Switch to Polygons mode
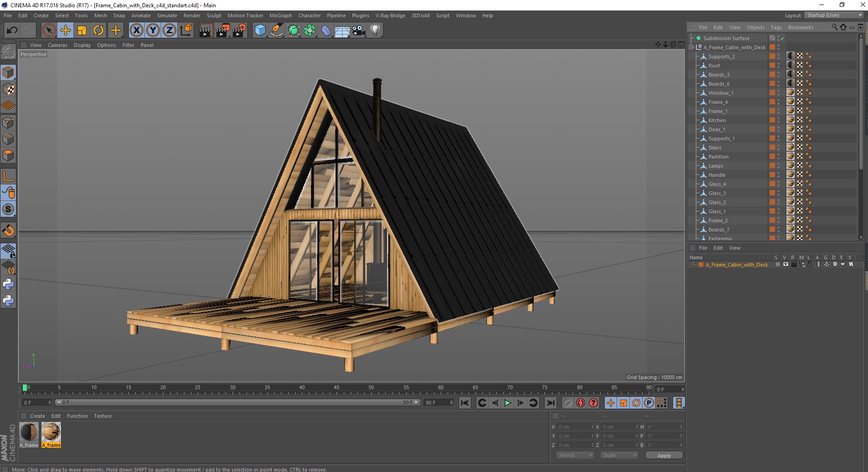868x472 pixels. point(8,155)
